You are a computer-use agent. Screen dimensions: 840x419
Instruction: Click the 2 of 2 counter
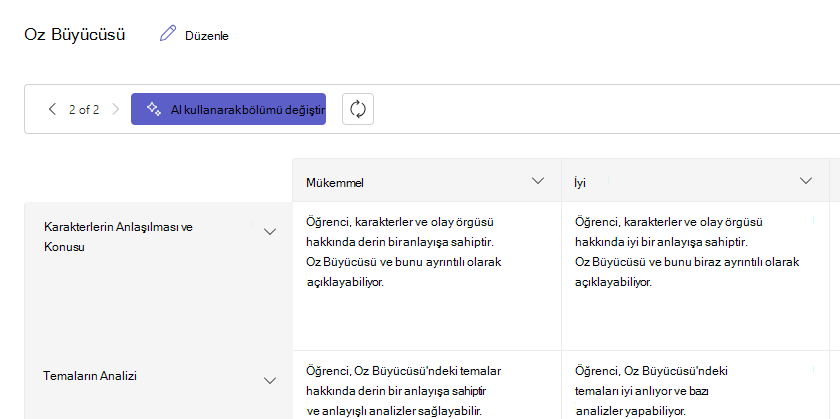pyautogui.click(x=84, y=110)
